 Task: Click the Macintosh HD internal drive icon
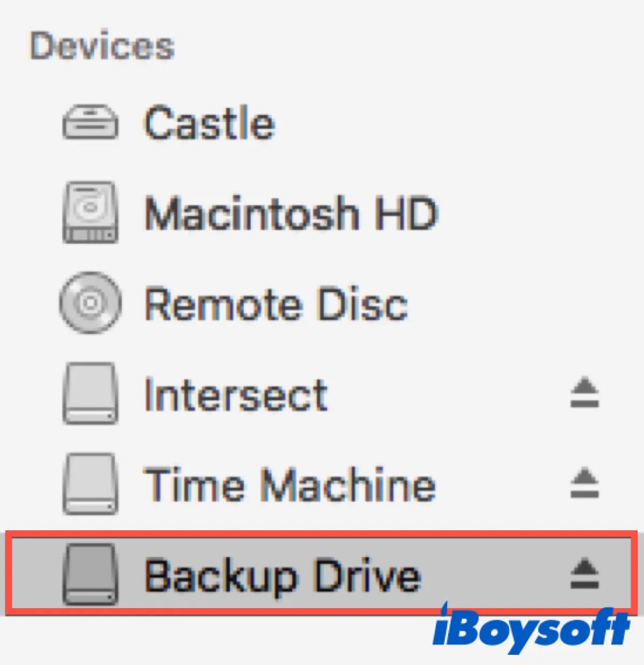90,212
